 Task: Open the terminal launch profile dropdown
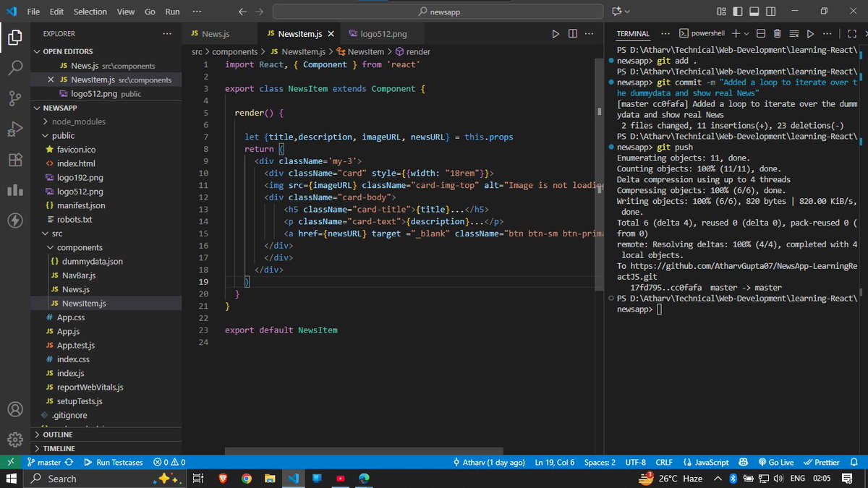(x=746, y=33)
